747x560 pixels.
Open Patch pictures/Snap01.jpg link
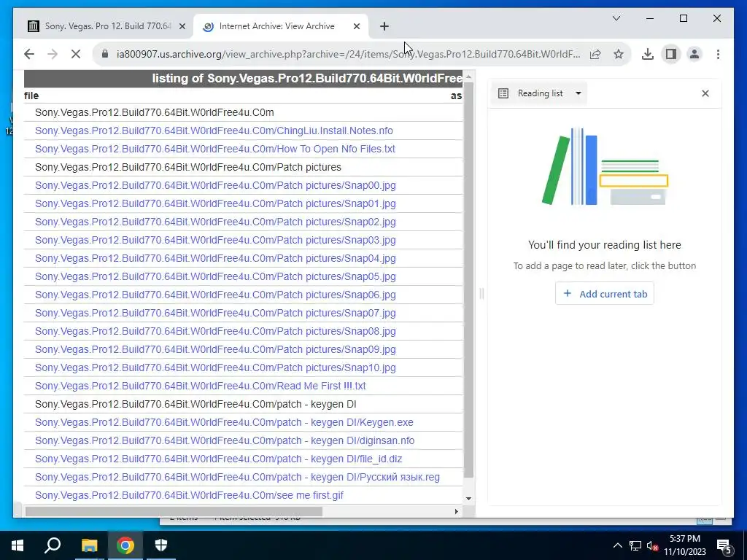pos(215,203)
